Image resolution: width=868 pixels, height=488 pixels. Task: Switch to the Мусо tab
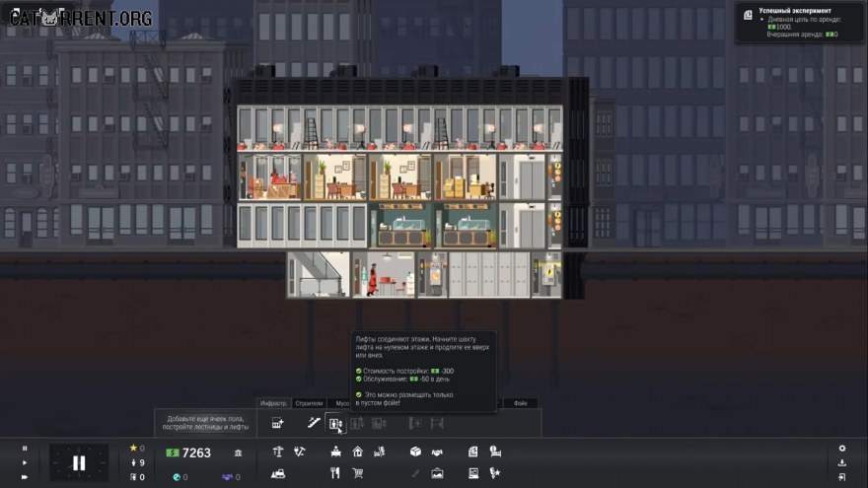coord(341,403)
